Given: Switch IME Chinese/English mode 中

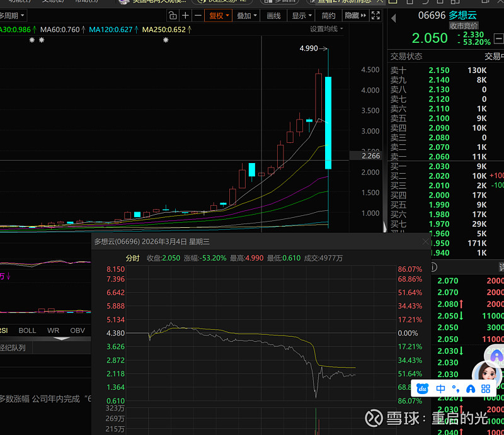Looking at the screenshot, I should (x=440, y=389).
